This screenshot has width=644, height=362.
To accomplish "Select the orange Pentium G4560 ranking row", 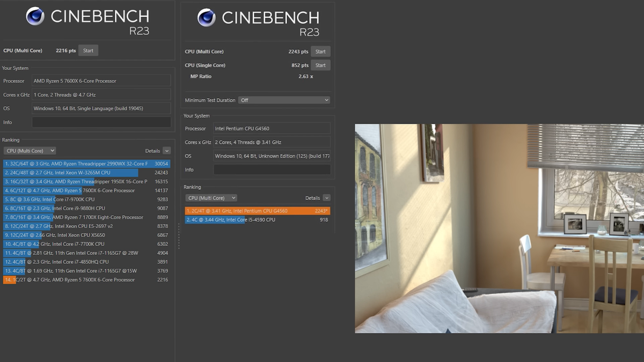I will coord(258,211).
